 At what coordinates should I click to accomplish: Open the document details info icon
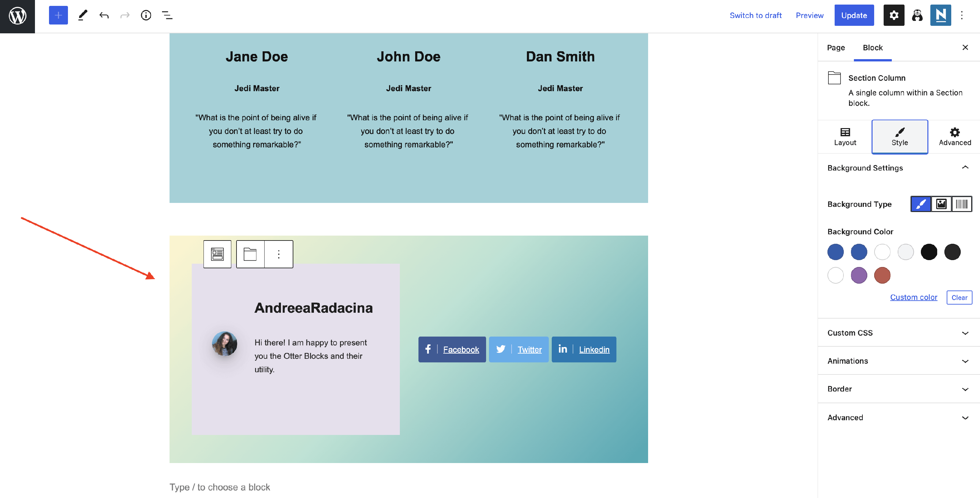pyautogui.click(x=146, y=16)
